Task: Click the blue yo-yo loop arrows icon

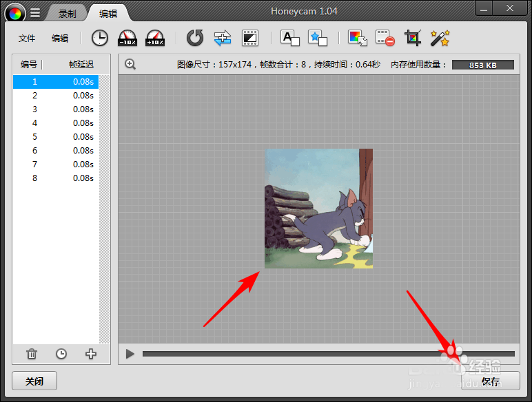Action: (223, 38)
